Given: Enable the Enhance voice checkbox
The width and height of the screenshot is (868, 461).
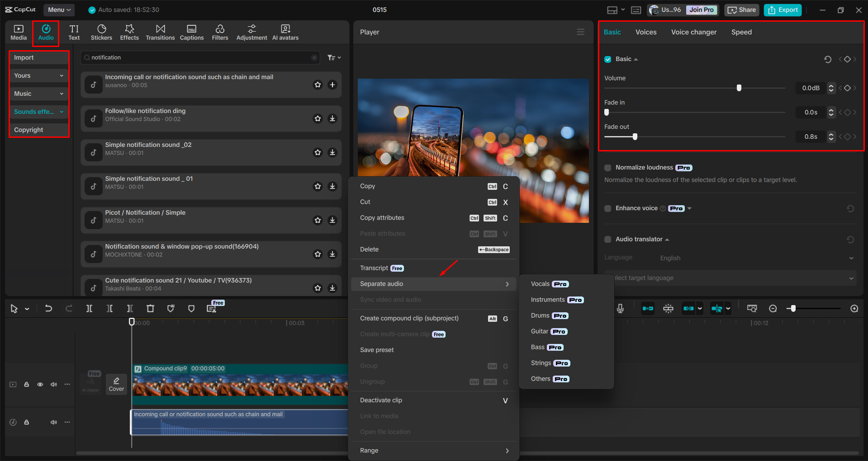Looking at the screenshot, I should coord(608,208).
